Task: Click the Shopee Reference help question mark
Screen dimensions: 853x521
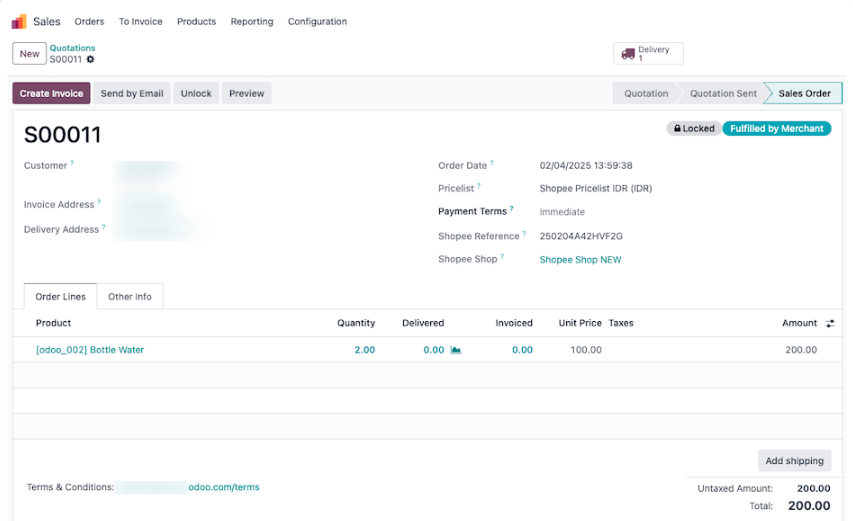Action: (524, 233)
